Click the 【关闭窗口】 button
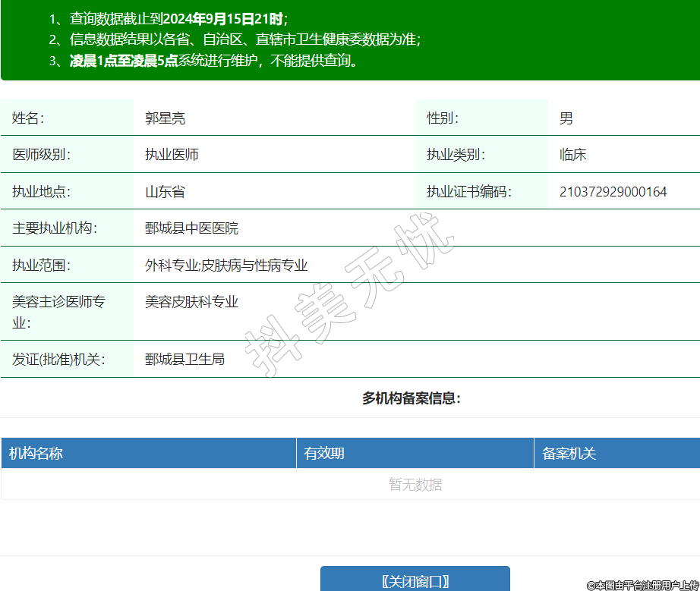700x591 pixels. tap(415, 581)
